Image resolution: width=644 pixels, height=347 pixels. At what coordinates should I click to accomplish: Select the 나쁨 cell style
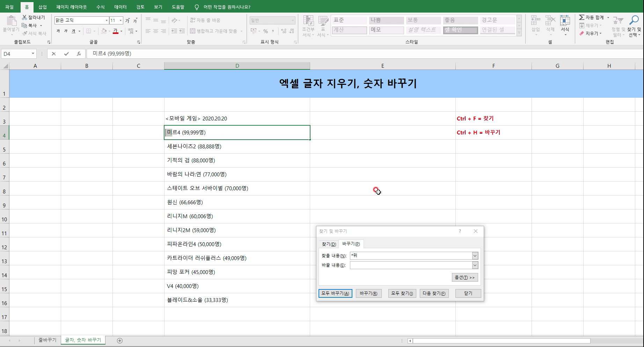tap(386, 20)
